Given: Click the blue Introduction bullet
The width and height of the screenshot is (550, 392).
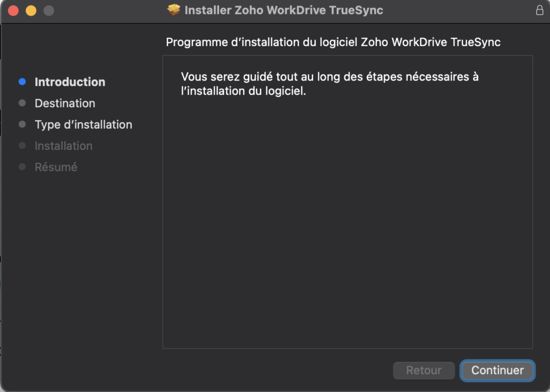Looking at the screenshot, I should 22,82.
